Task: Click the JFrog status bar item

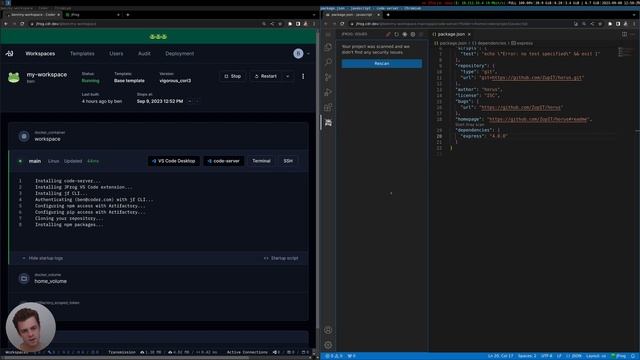Action: pyautogui.click(x=618, y=356)
